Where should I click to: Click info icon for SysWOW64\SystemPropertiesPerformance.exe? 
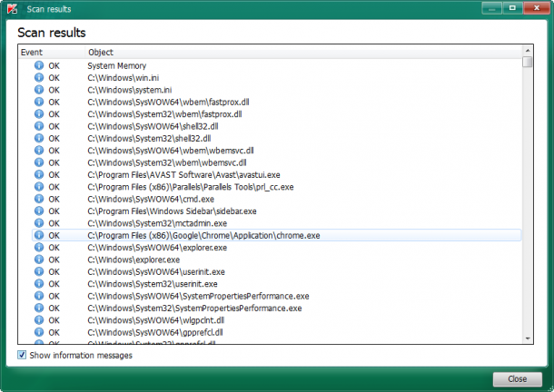click(39, 296)
